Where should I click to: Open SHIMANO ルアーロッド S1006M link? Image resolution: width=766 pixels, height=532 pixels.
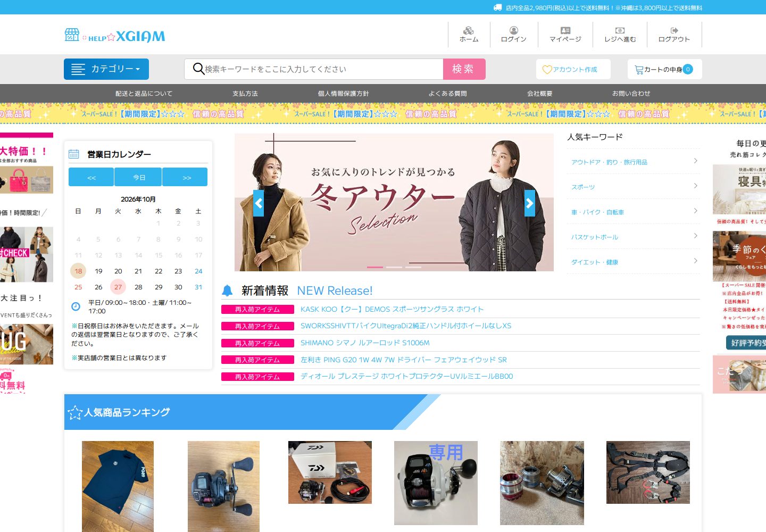click(365, 343)
